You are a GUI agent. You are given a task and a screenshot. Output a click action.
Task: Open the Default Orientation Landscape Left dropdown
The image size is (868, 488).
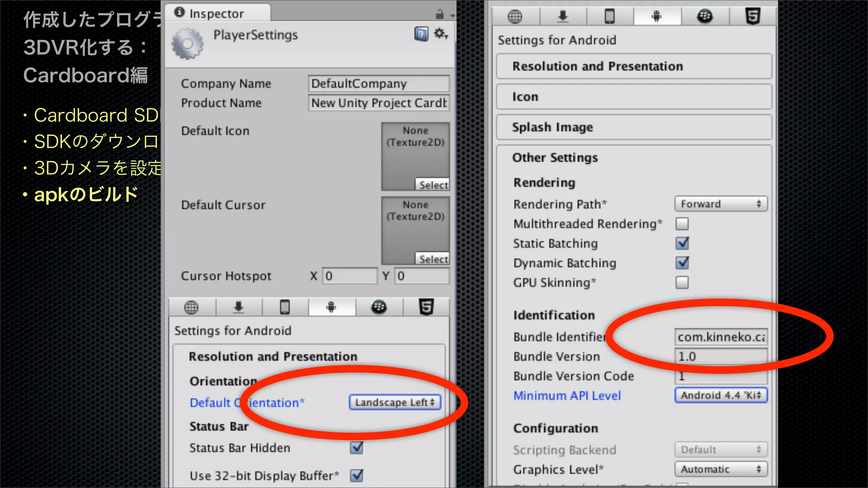pos(395,402)
